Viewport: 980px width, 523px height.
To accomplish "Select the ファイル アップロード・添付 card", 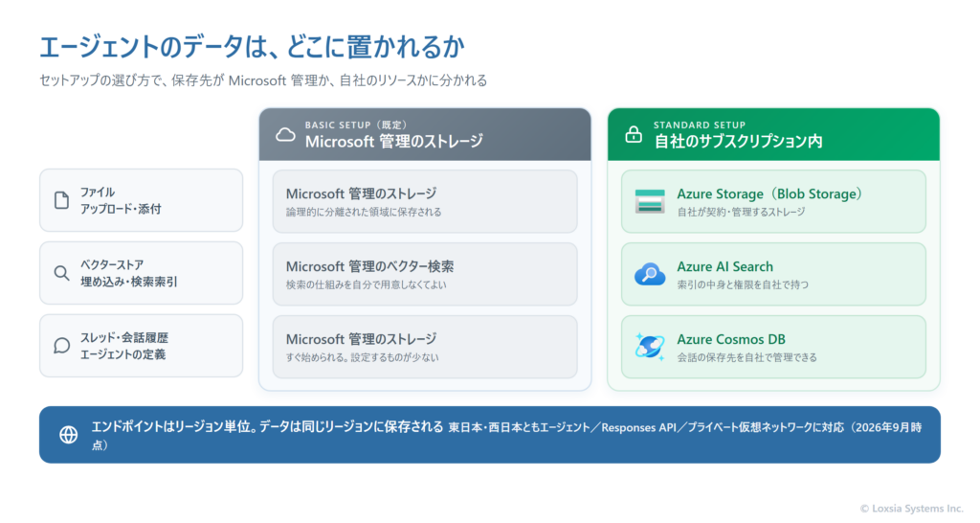I will (142, 200).
